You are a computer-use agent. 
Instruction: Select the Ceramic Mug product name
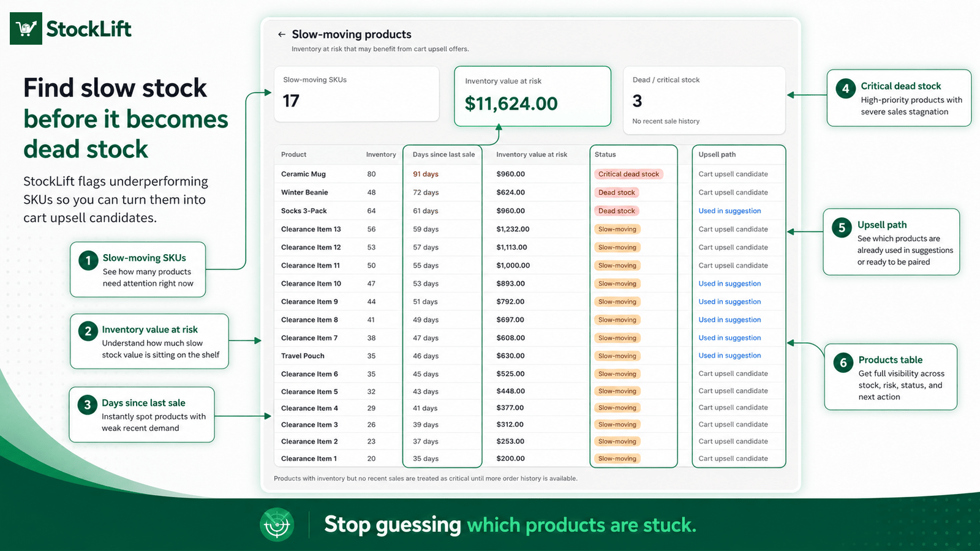[303, 174]
